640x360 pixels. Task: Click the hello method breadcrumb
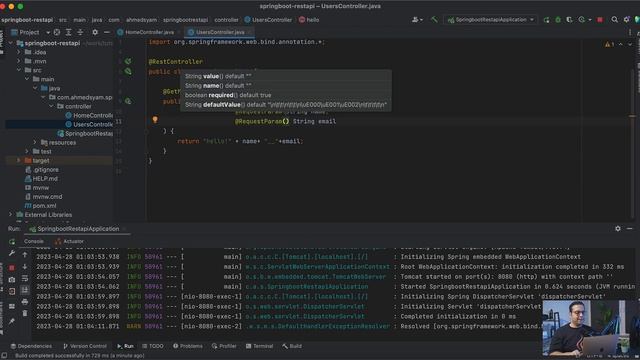(309, 20)
